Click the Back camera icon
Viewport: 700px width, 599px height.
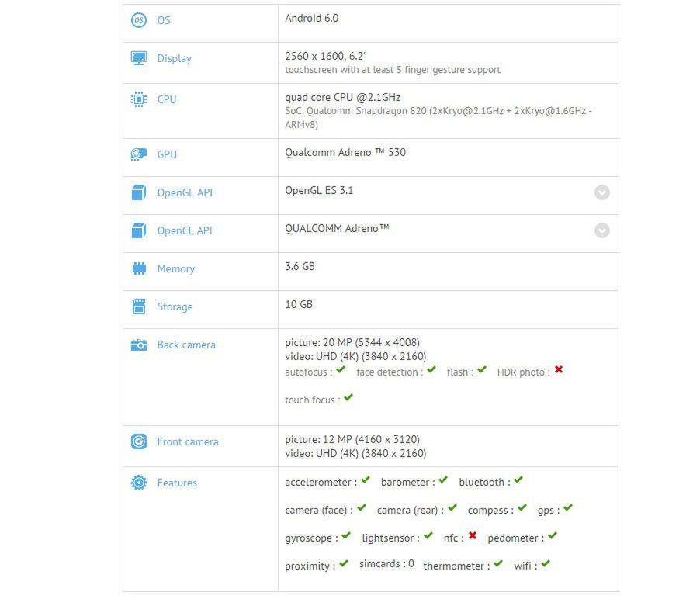click(139, 345)
